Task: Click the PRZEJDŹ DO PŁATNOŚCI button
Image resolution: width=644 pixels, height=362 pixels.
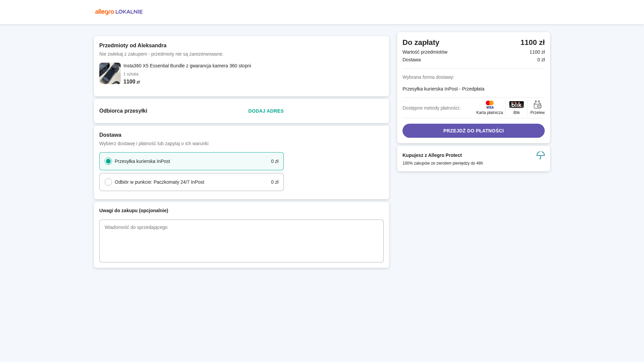Action: pos(474,131)
